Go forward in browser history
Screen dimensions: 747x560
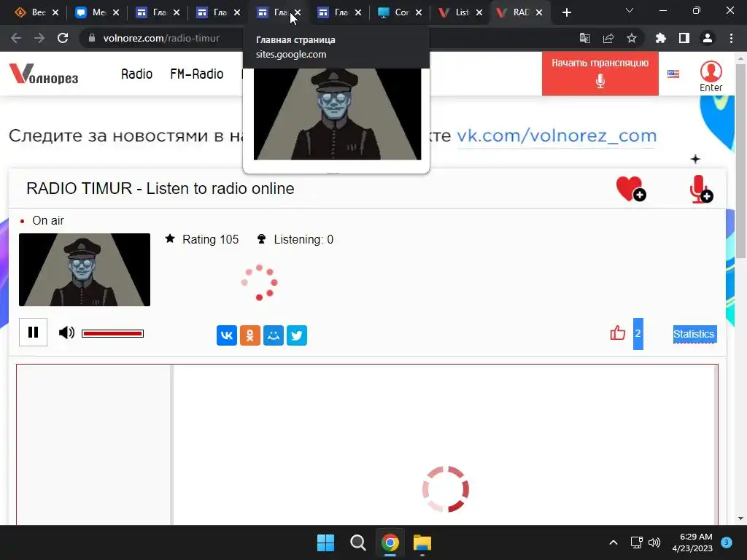(x=39, y=38)
